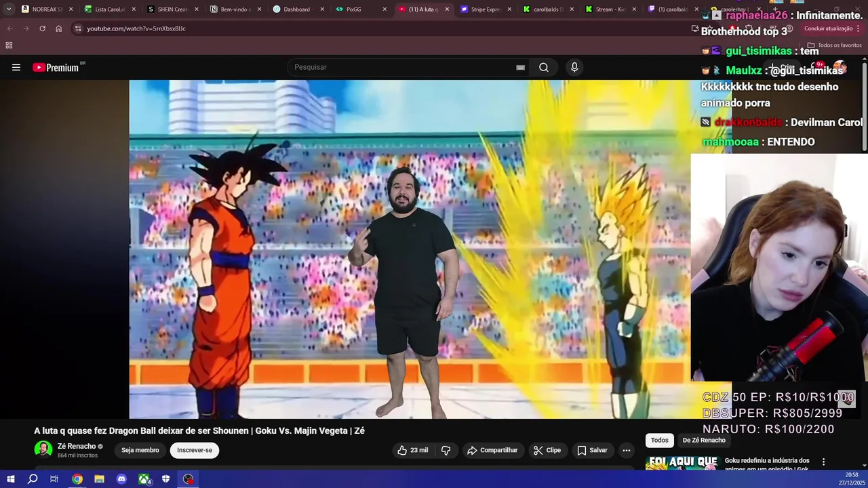Open Zé Renacho channel avatar
Image resolution: width=868 pixels, height=488 pixels.
(x=43, y=450)
